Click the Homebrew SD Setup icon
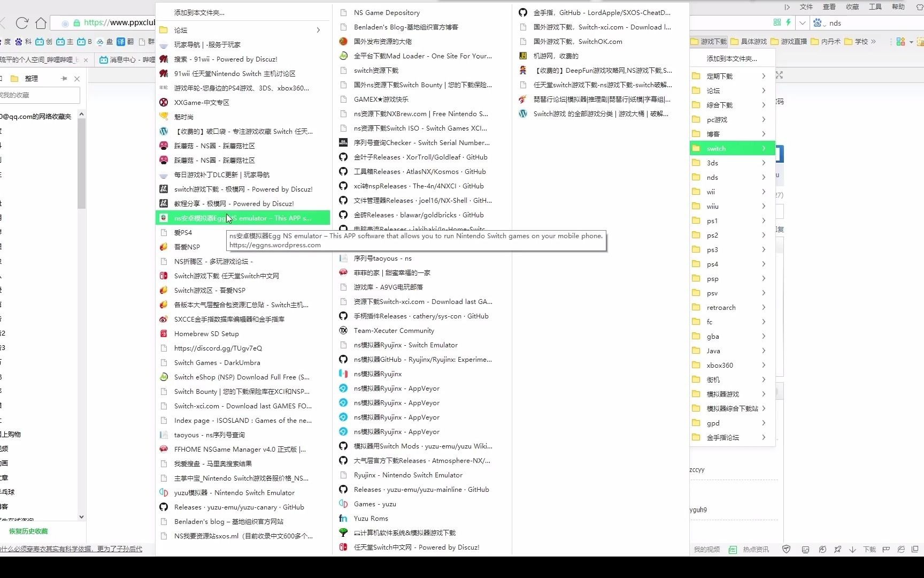The height and width of the screenshot is (578, 924). click(164, 333)
